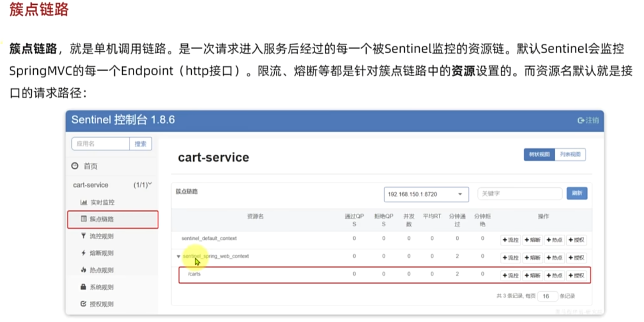Open 热点规则 with the fire icon
644x322 pixels.
click(x=98, y=270)
